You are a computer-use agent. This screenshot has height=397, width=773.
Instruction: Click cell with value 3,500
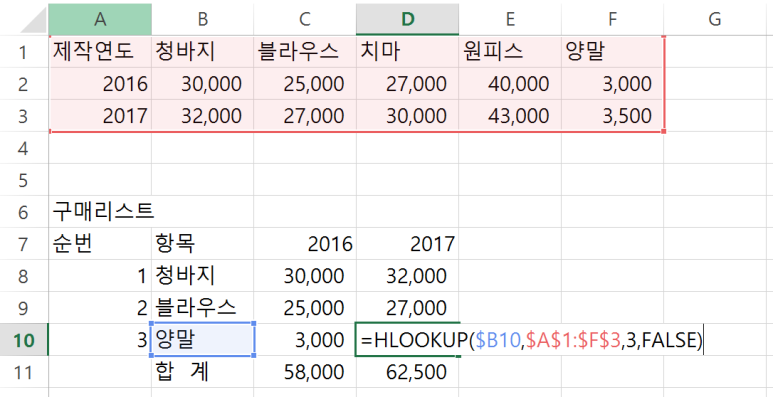coord(612,116)
